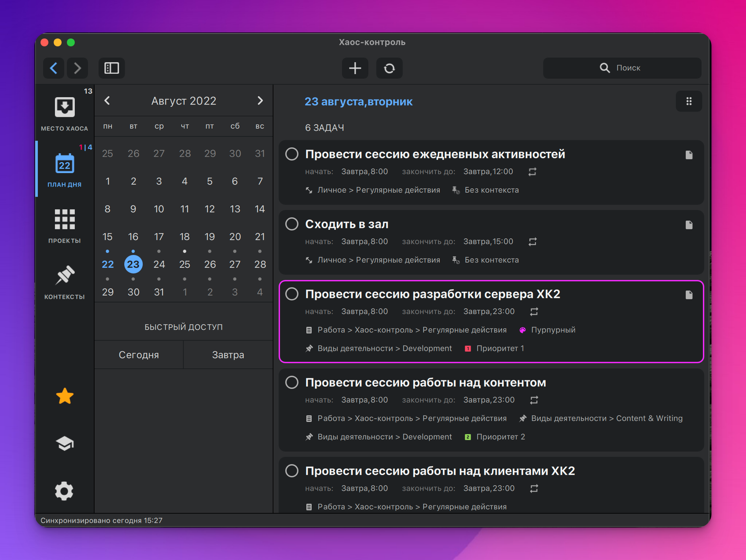746x560 pixels.
Task: Open the Проекты grid icon
Action: 64,220
